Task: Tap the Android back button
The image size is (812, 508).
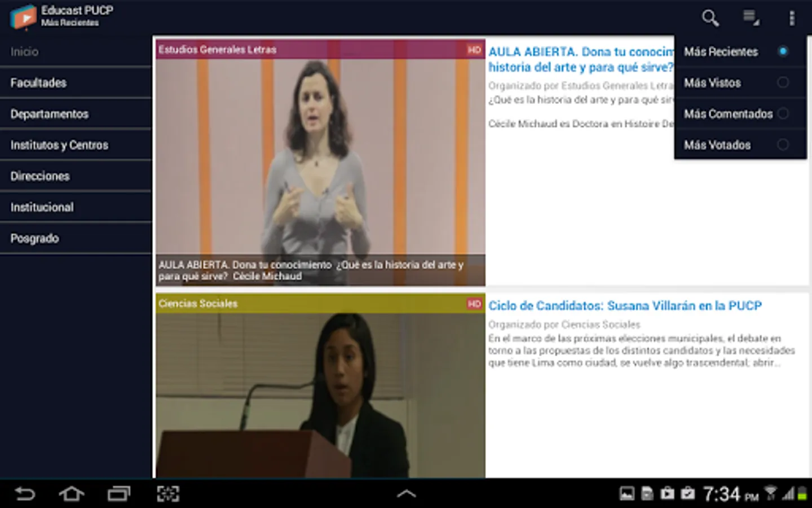Action: [25, 494]
